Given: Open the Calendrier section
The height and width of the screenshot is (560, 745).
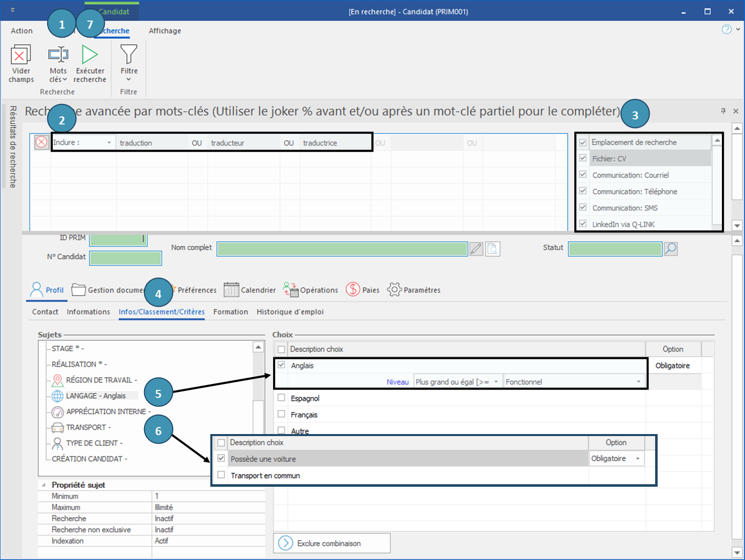Looking at the screenshot, I should pos(250,290).
